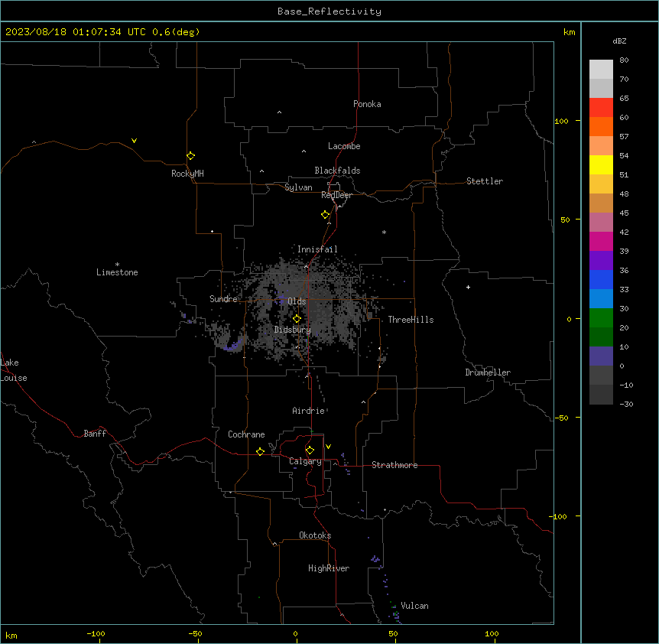
Task: Click the 50 tick on the vertical axis
Action: pyautogui.click(x=565, y=220)
